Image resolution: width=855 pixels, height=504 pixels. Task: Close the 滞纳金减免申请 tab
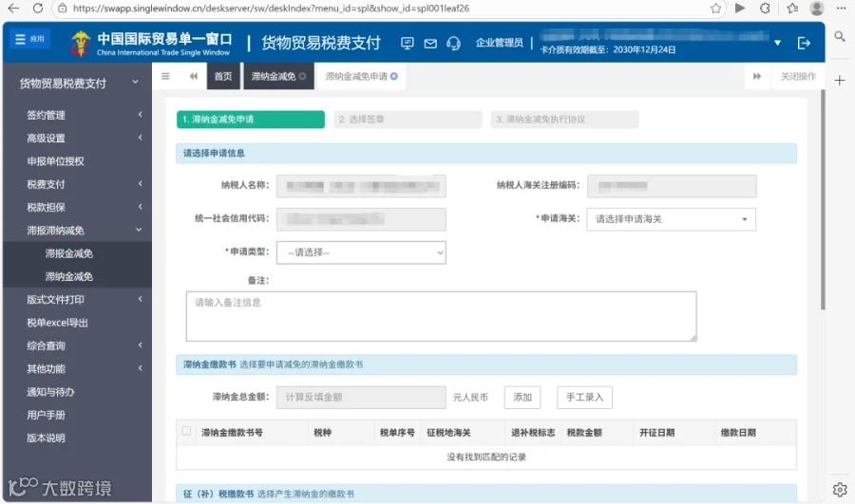(x=394, y=76)
